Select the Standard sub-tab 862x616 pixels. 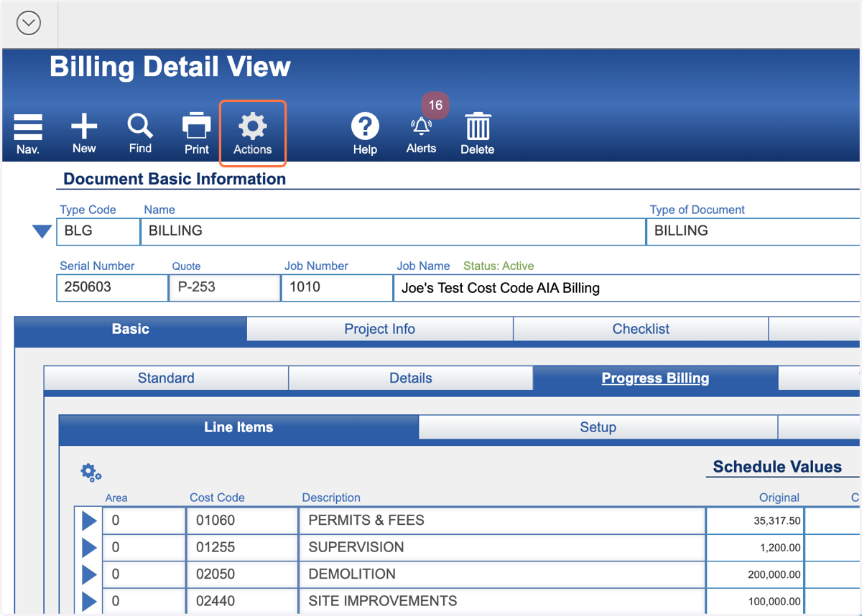coord(166,378)
